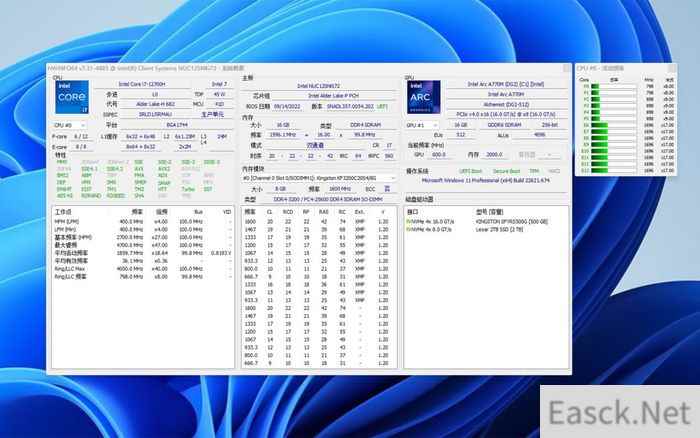
Task: Close the CPU #0 active clock window
Action: [x=671, y=68]
